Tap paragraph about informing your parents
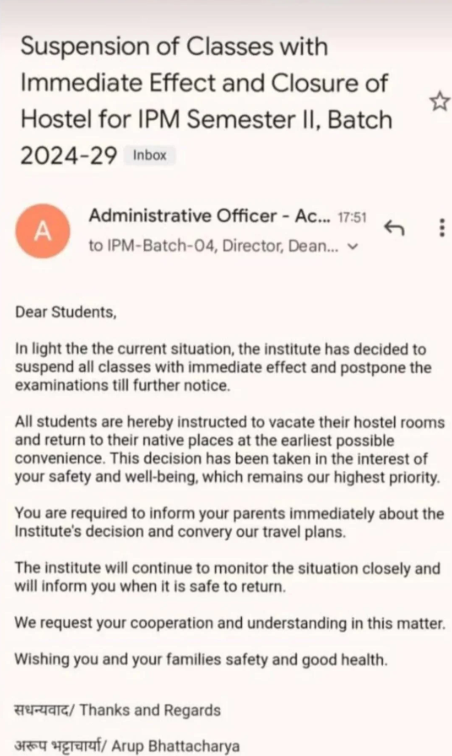The height and width of the screenshot is (756, 452). click(x=229, y=522)
